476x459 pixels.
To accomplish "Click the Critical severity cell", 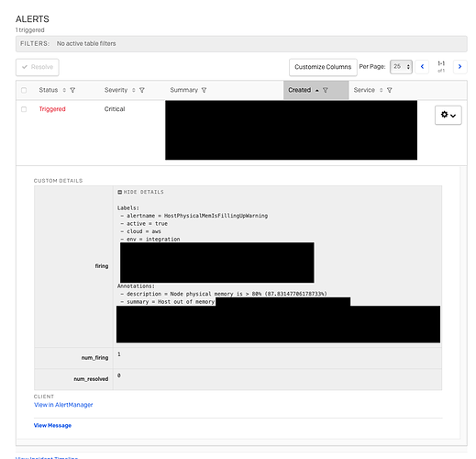I will 115,109.
